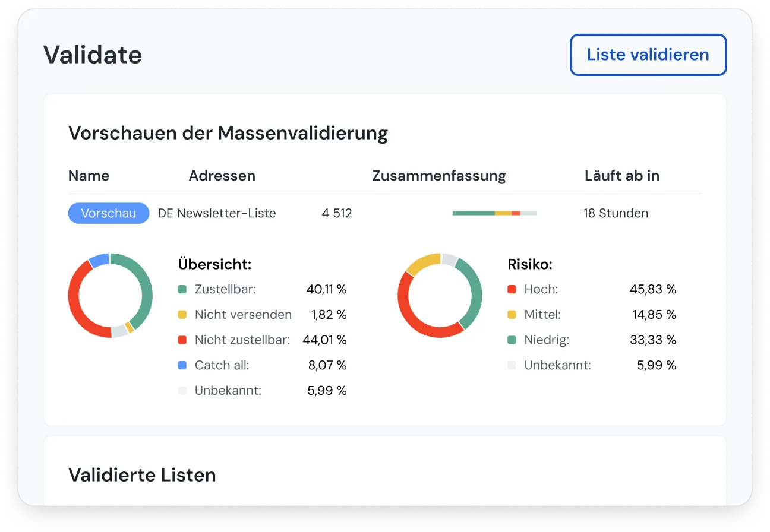Click the Zusammenfassung summary progress bar
The image size is (770, 532).
tap(495, 213)
